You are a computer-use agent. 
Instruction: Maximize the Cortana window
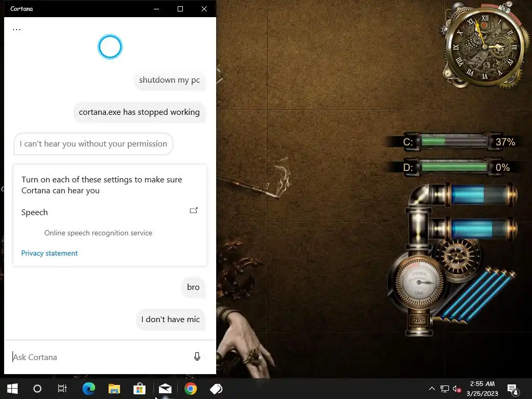(x=180, y=9)
